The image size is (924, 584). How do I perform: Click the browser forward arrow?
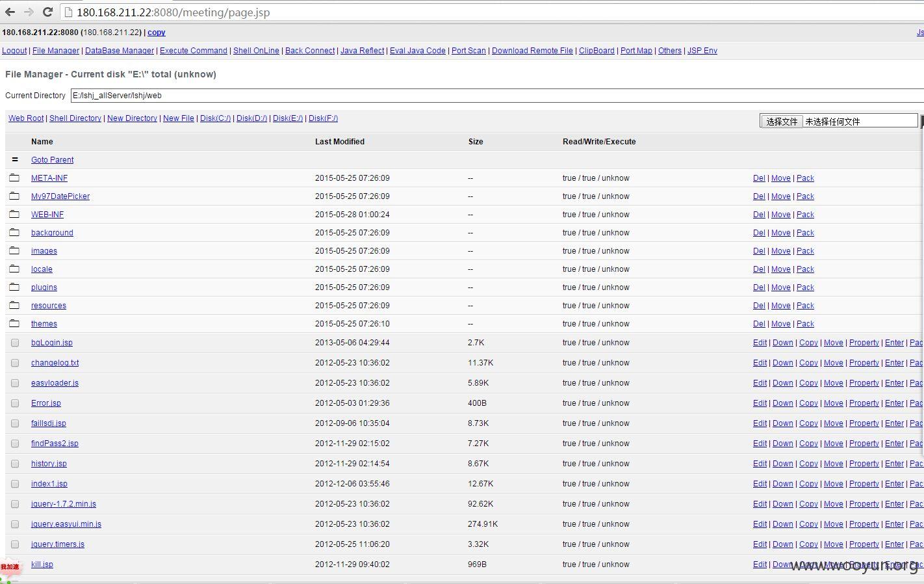coord(29,12)
